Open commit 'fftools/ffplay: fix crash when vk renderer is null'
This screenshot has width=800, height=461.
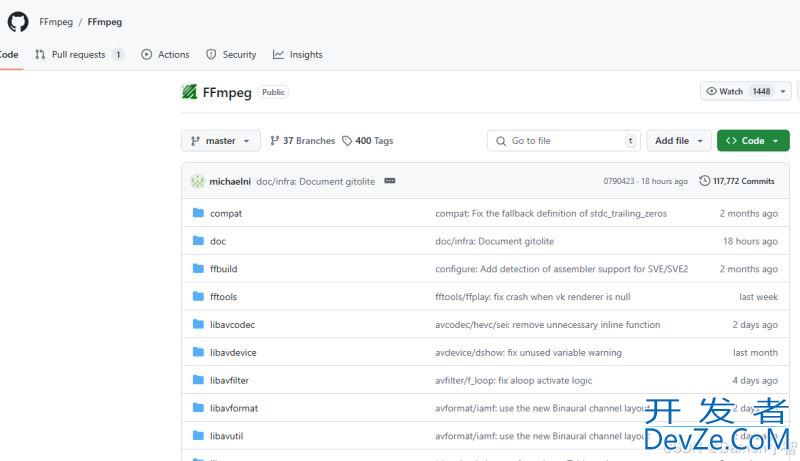(533, 297)
